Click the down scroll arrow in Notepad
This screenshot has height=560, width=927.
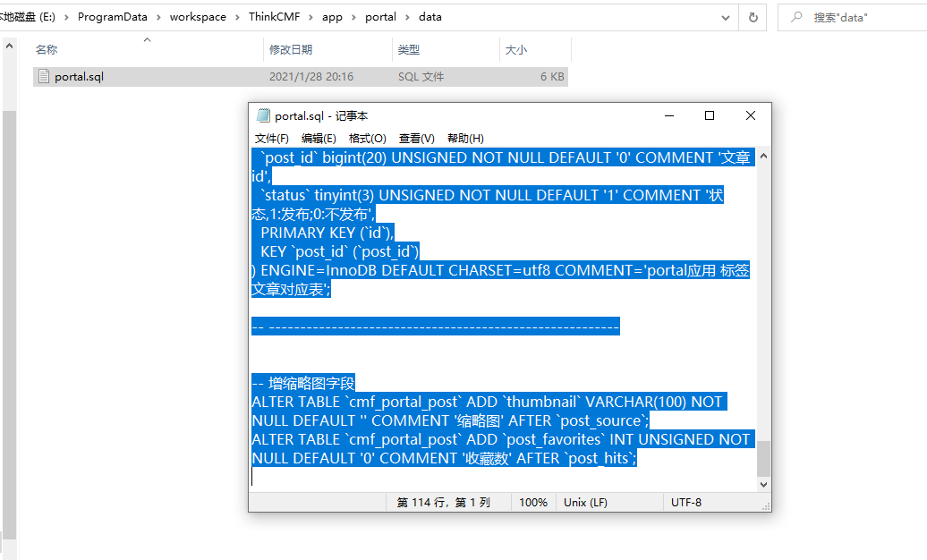tap(763, 483)
